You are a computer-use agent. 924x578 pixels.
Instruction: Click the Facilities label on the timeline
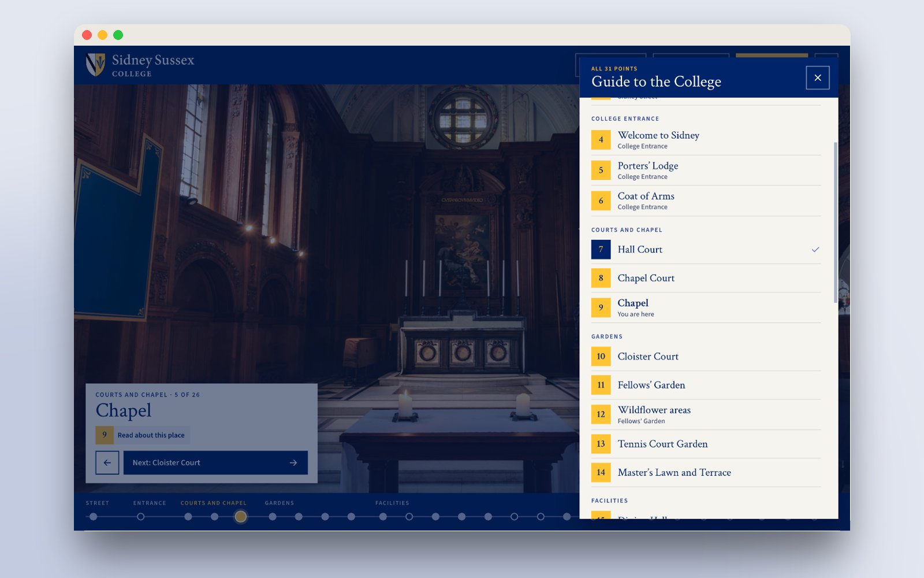click(x=392, y=503)
